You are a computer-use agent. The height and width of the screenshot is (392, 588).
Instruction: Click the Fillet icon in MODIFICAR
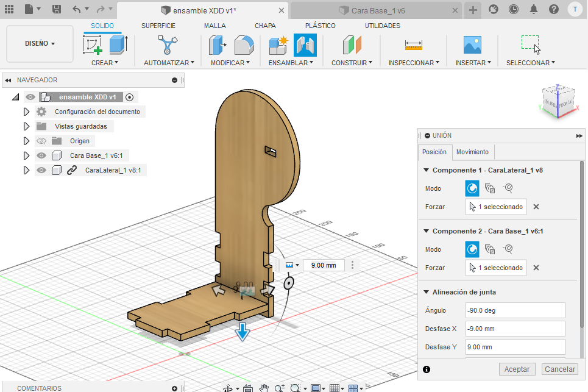pos(244,45)
